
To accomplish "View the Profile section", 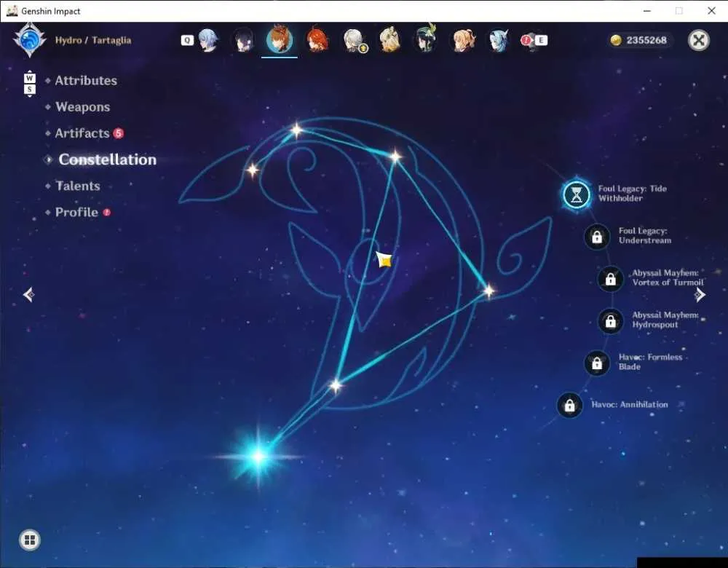I will point(76,212).
